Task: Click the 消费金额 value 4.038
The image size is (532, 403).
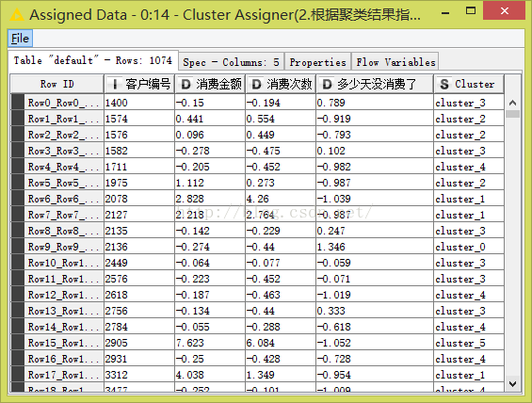Action: point(210,375)
